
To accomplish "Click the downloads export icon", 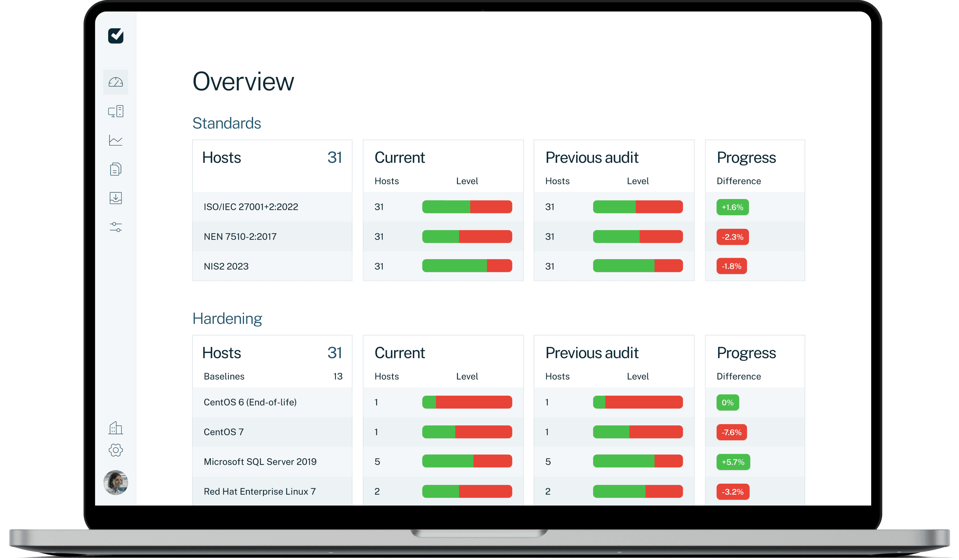I will (116, 198).
